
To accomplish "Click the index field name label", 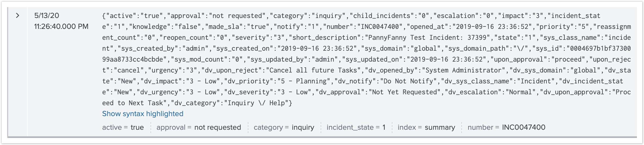I will (407, 127).
